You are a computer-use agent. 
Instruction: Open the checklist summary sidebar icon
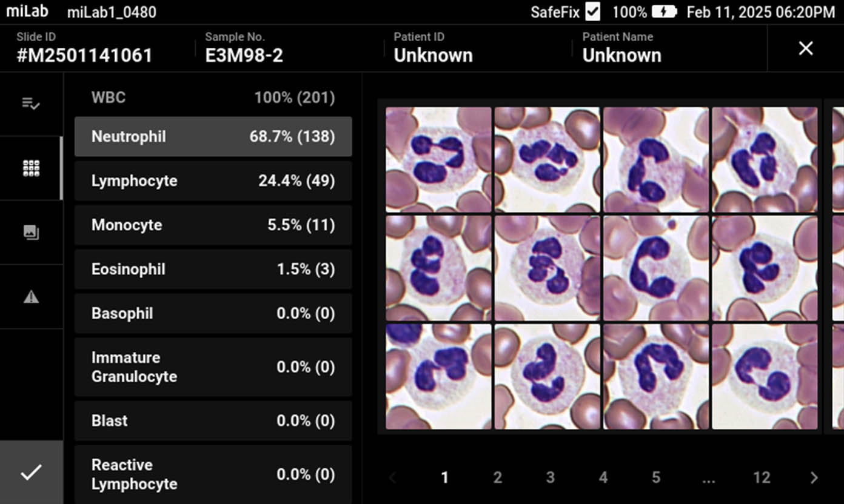pyautogui.click(x=31, y=104)
